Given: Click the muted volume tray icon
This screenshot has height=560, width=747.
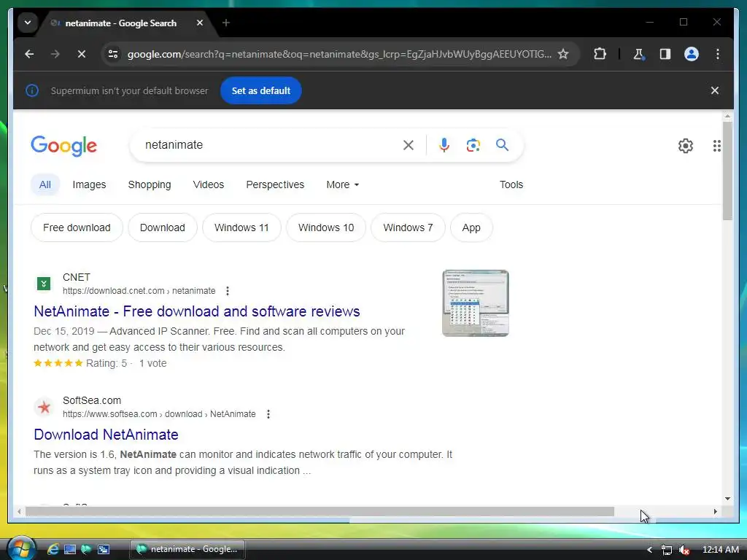Looking at the screenshot, I should coord(684,550).
